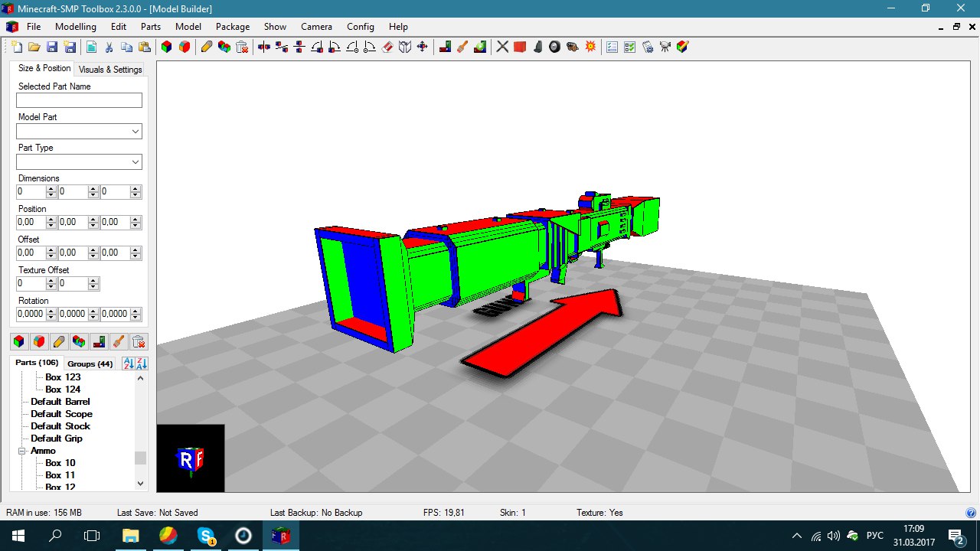Click the paintbrush icon in top toolbar
Viewport: 980px width, 551px height.
tap(462, 47)
